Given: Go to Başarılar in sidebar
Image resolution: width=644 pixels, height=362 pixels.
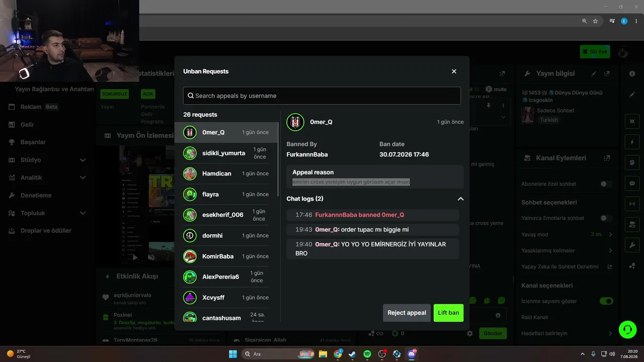Looking at the screenshot, I should 33,142.
